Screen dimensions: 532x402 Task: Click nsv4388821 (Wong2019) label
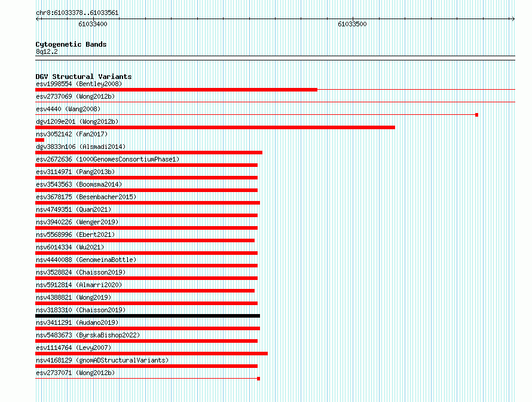pos(74,297)
